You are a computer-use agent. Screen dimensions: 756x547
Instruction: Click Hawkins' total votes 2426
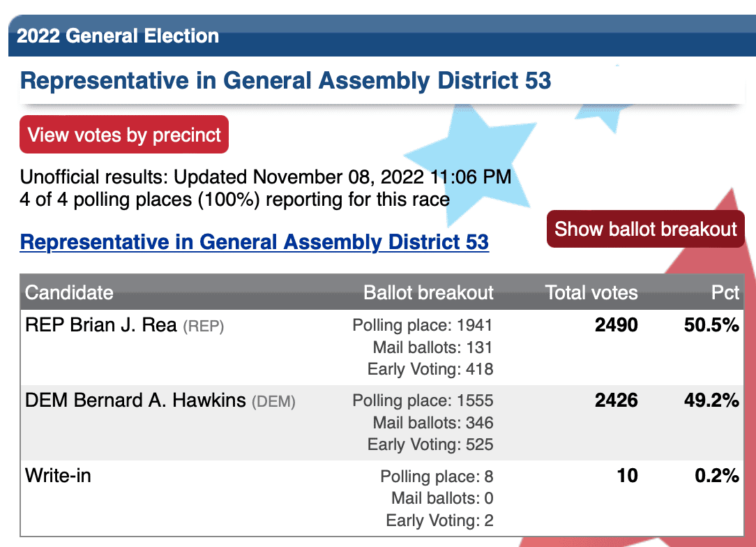617,400
